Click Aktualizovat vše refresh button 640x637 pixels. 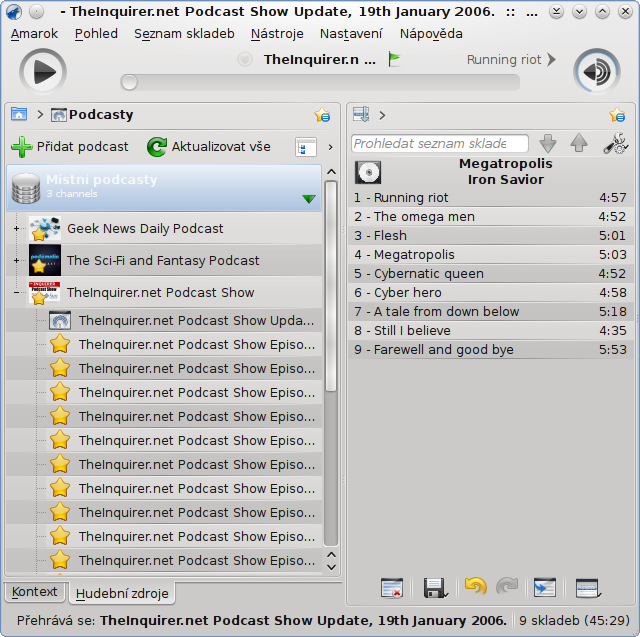click(x=209, y=146)
